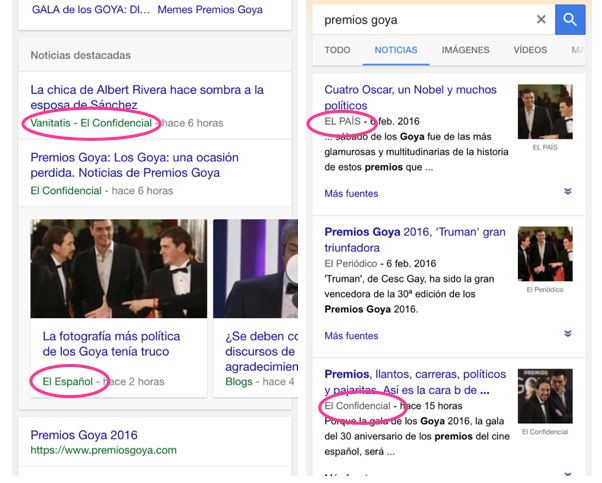The height and width of the screenshot is (483, 602).
Task: Click 'El Español' source label
Action: [68, 382]
